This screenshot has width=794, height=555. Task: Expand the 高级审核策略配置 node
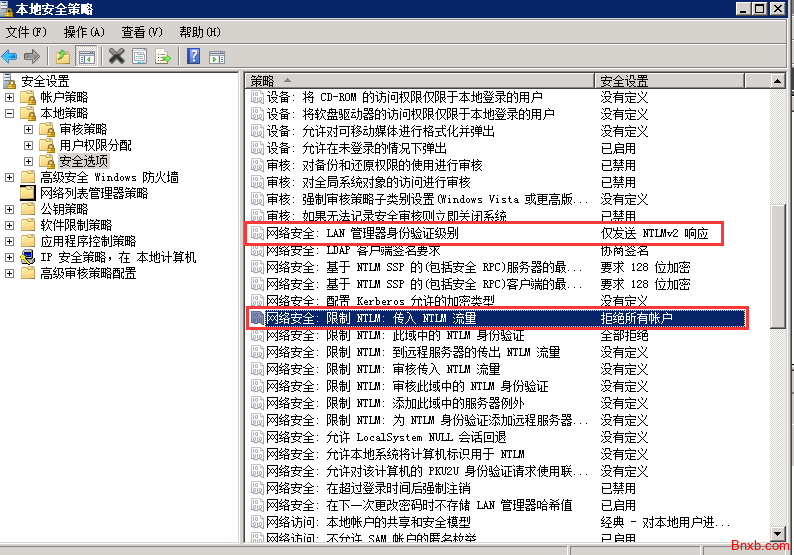(x=9, y=273)
